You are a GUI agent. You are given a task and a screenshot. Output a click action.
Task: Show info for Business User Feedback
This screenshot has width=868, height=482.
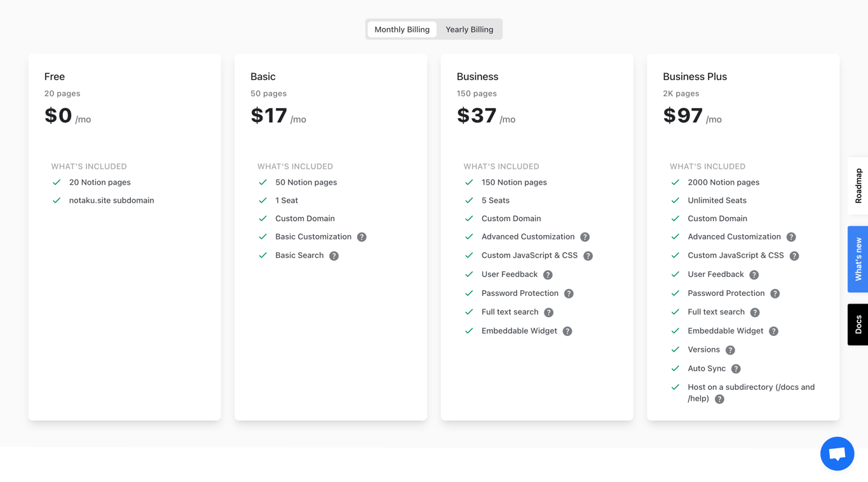548,275
